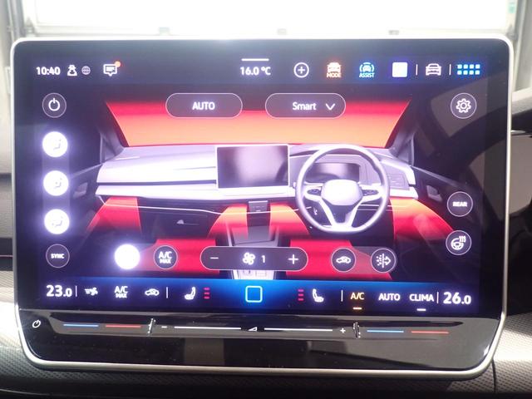Open vehicle car icon in top bar
Viewport: 532px width, 399px height.
pos(433,70)
